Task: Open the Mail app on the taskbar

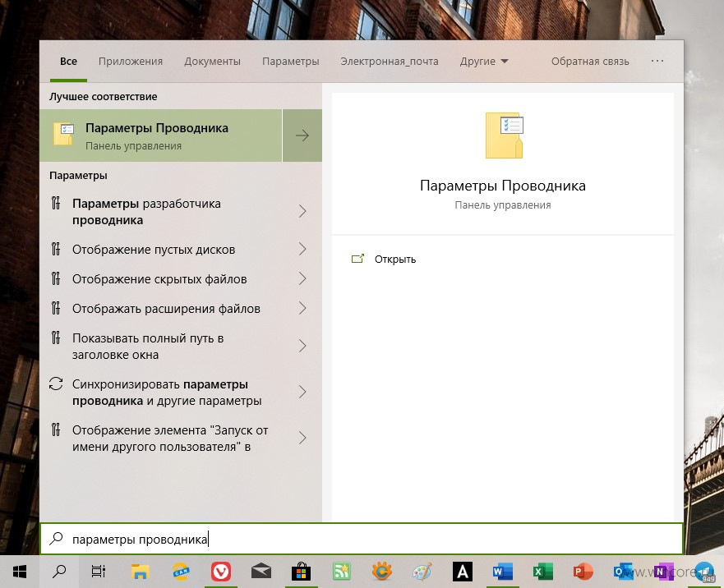Action: tap(261, 572)
